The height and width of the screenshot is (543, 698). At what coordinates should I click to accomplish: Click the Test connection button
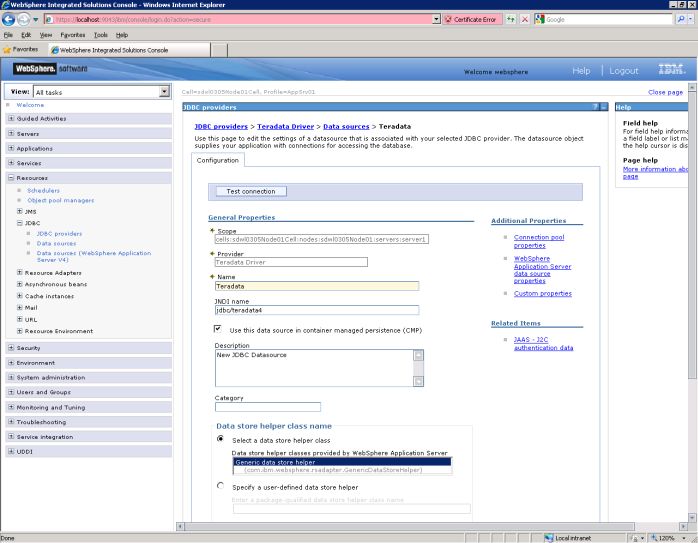click(251, 191)
